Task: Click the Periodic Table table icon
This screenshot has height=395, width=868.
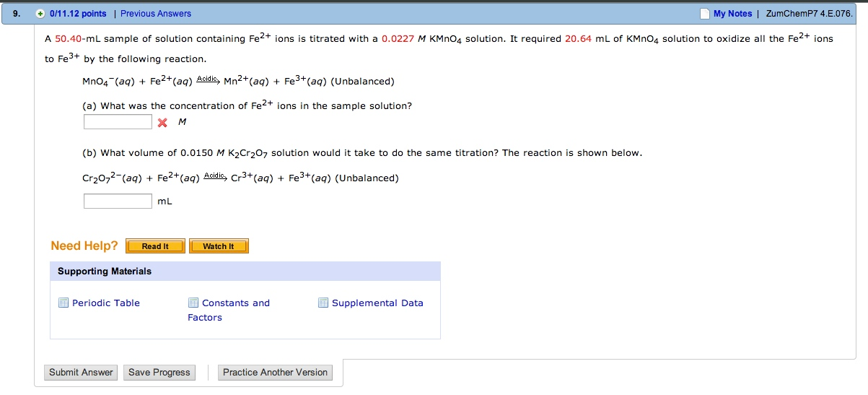Action: pos(63,303)
